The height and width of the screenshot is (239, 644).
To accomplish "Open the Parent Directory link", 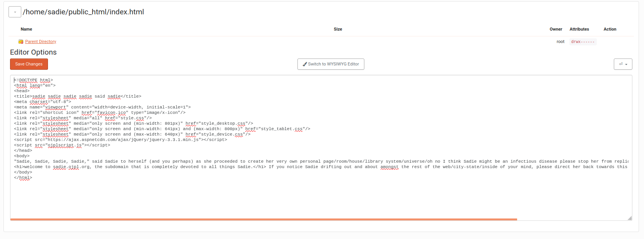I will click(41, 41).
